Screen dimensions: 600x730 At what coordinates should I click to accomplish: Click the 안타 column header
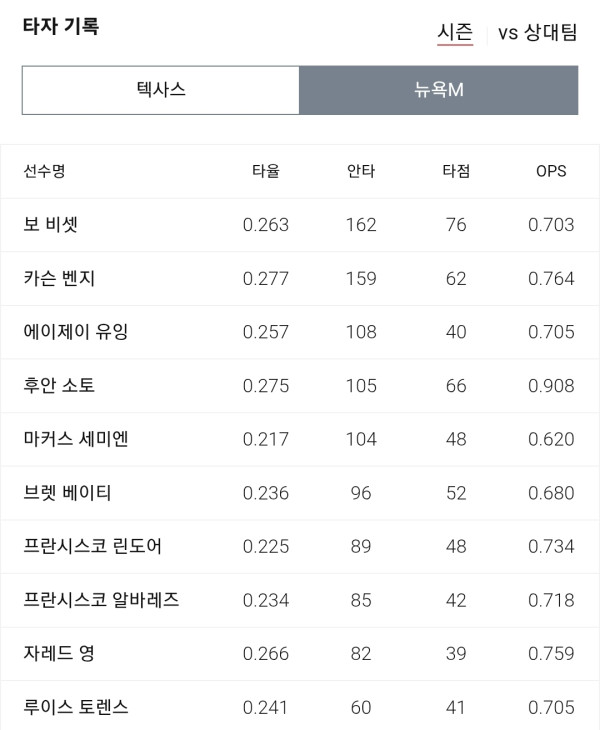[361, 171]
